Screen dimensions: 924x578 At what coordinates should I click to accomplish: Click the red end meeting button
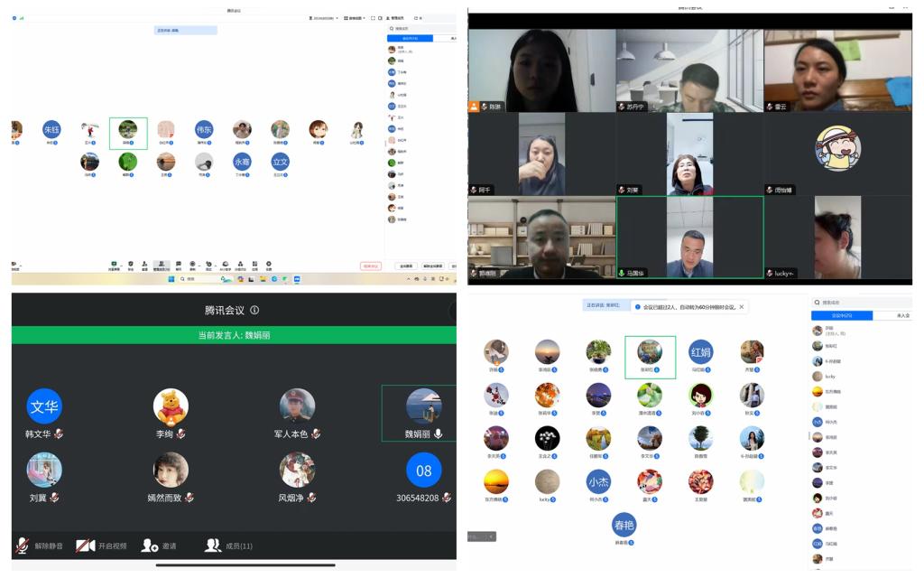point(370,266)
